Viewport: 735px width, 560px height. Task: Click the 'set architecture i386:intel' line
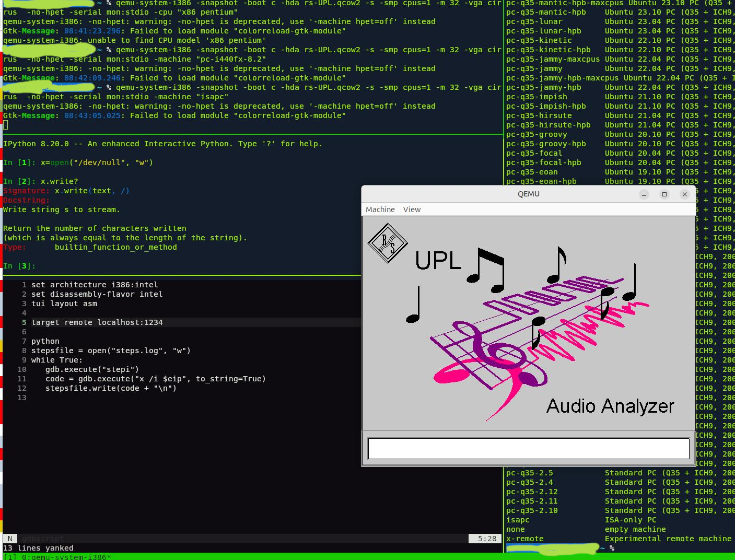(x=94, y=285)
